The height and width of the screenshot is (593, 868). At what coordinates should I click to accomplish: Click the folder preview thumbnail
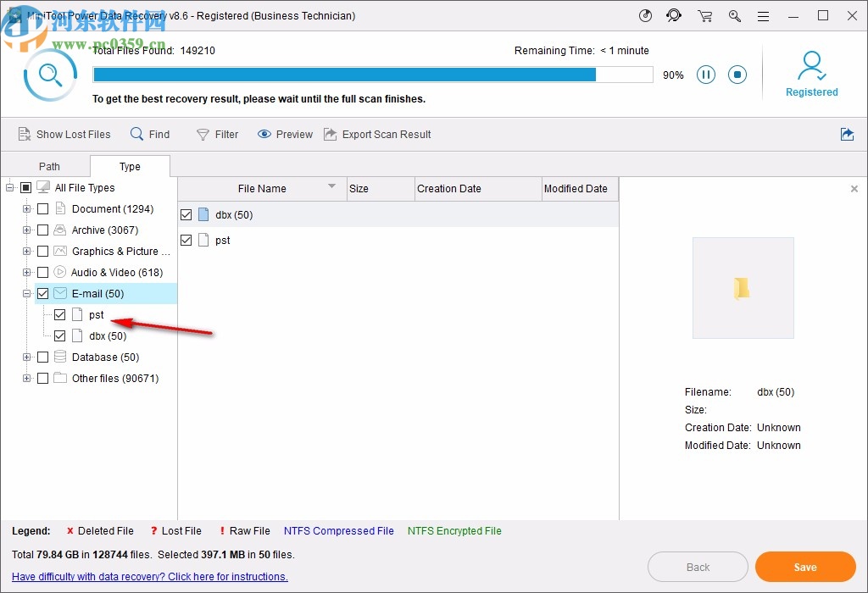[x=743, y=288]
